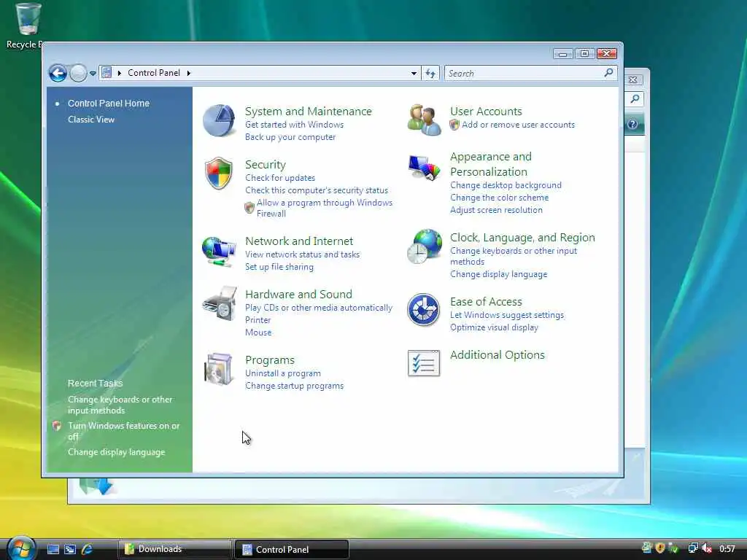Open the Security category heading
Screen dimensions: 747x560
click(266, 165)
